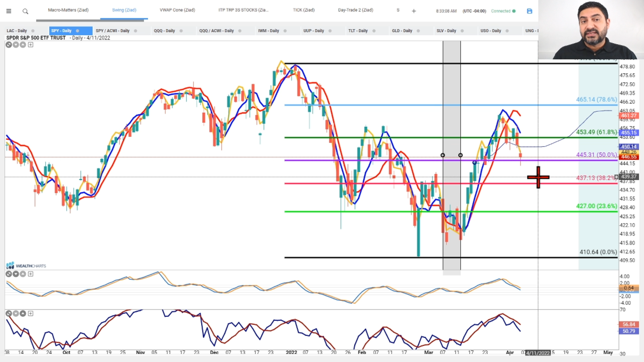644x362 pixels.
Task: Click the UTC -04:00 timezone label
Action: [474, 11]
